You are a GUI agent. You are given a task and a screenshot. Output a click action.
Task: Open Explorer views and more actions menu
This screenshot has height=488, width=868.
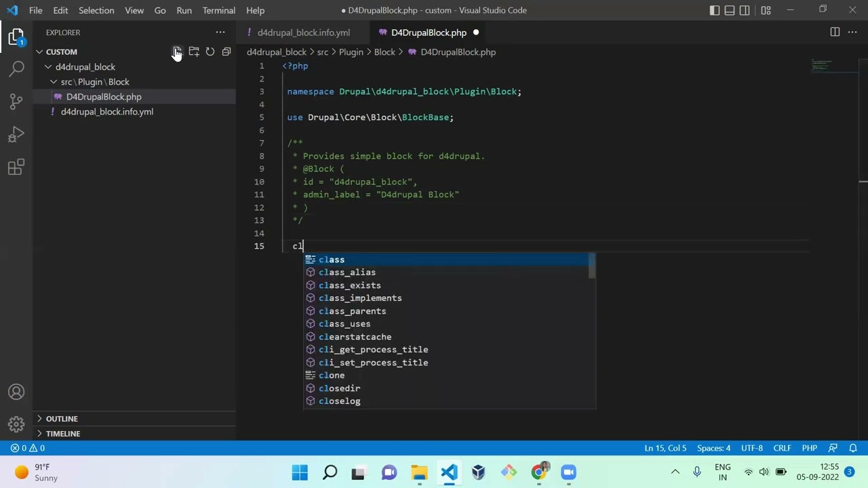pyautogui.click(x=220, y=33)
